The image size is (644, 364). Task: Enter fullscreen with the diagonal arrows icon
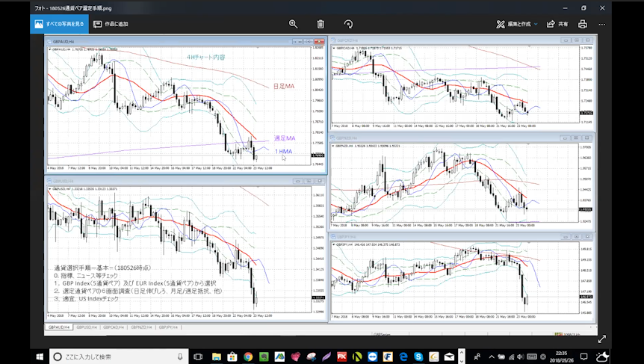tap(601, 339)
